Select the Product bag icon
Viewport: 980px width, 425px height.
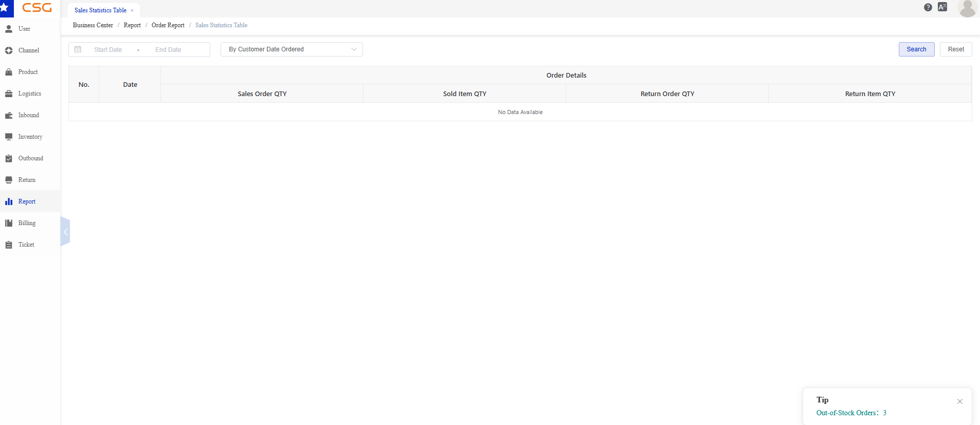click(x=9, y=72)
